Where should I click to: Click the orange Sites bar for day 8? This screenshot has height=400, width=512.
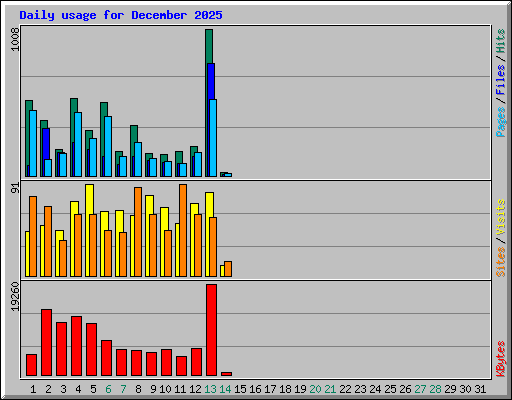(x=138, y=232)
